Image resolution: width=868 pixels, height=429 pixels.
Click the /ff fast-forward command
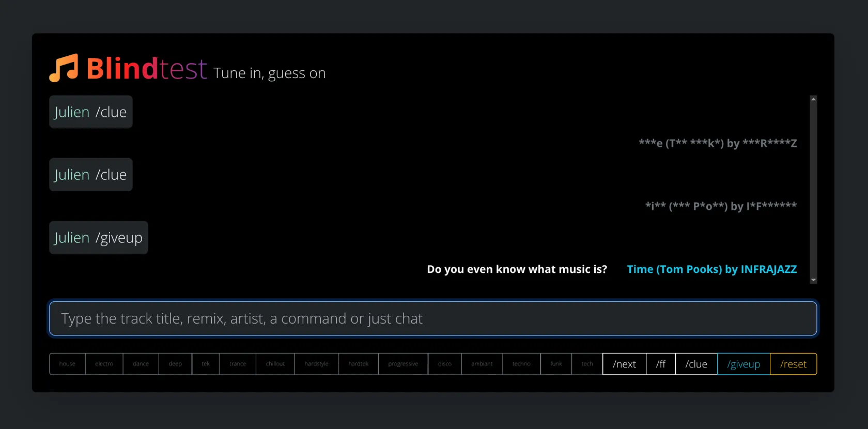click(x=660, y=364)
